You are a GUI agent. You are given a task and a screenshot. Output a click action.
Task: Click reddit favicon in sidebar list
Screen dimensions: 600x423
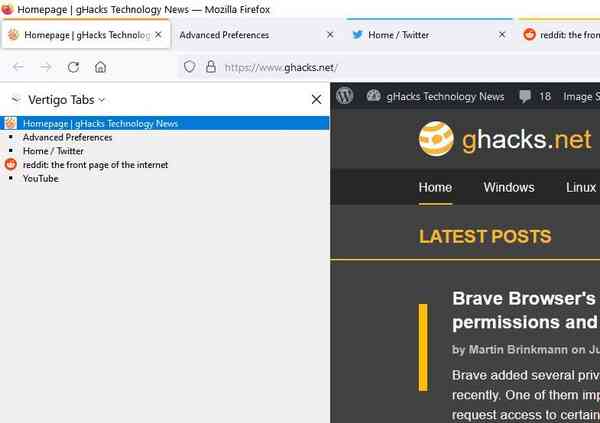coord(11,165)
